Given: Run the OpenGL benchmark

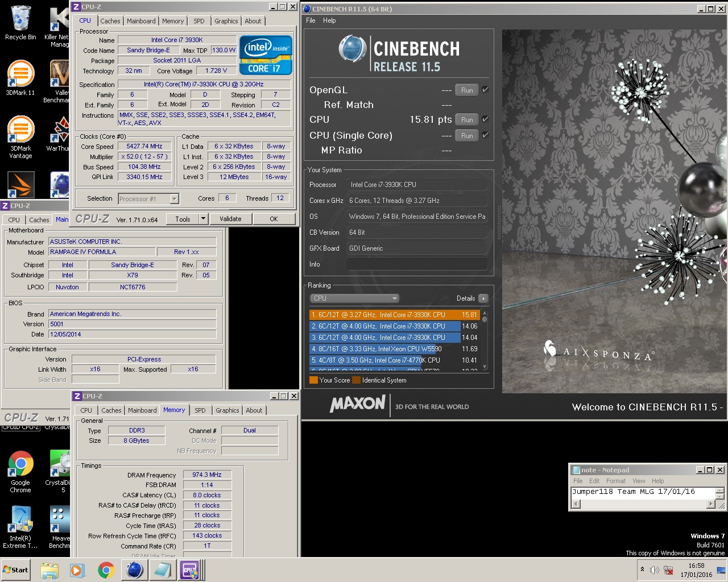Looking at the screenshot, I should coord(467,90).
